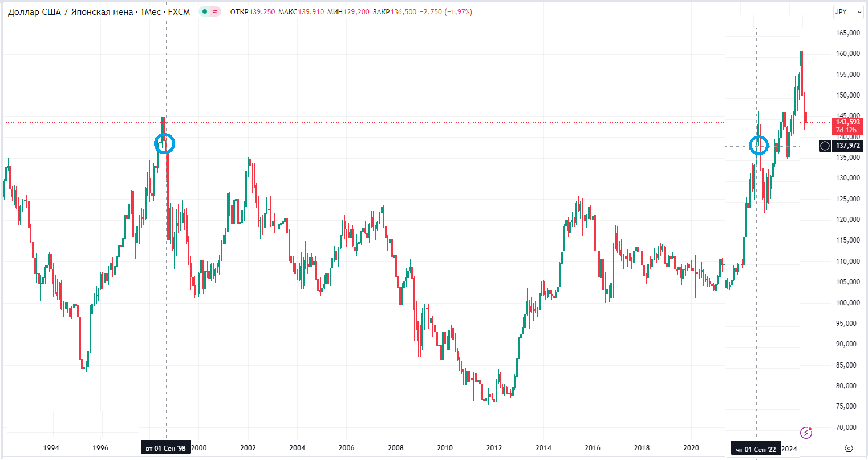The width and height of the screenshot is (868, 460).
Task: Click the 2020 time axis label
Action: 691,448
